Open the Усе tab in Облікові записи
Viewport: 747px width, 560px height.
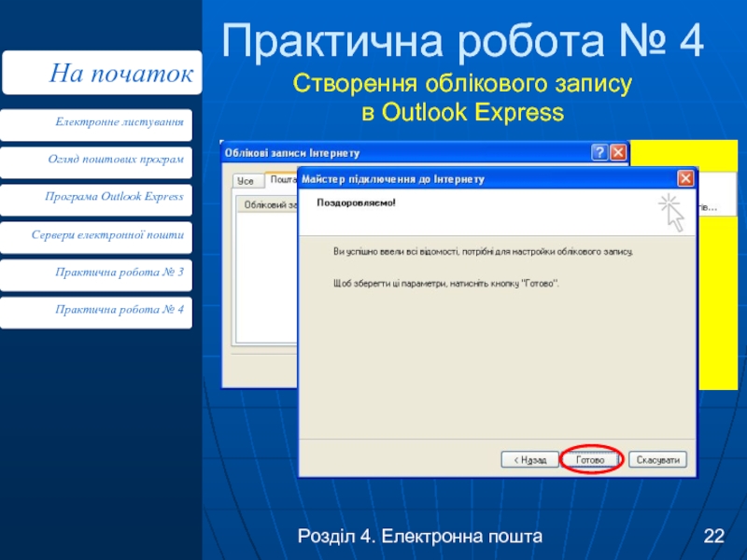(246, 181)
